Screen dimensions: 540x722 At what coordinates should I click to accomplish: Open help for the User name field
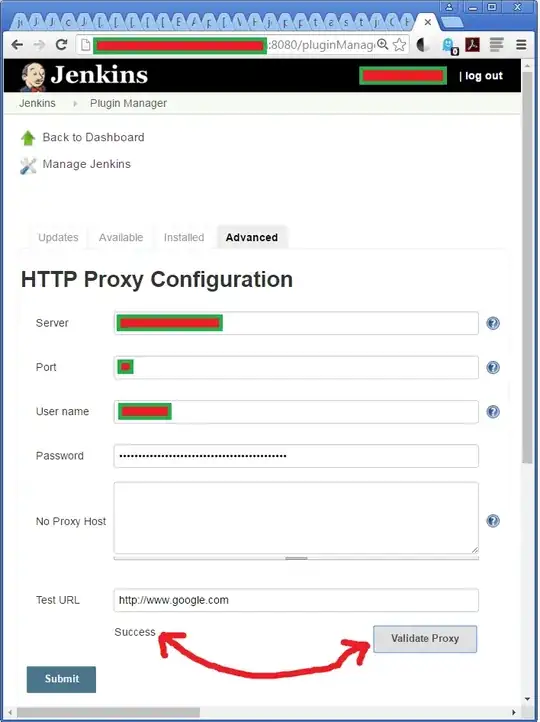[x=493, y=412]
